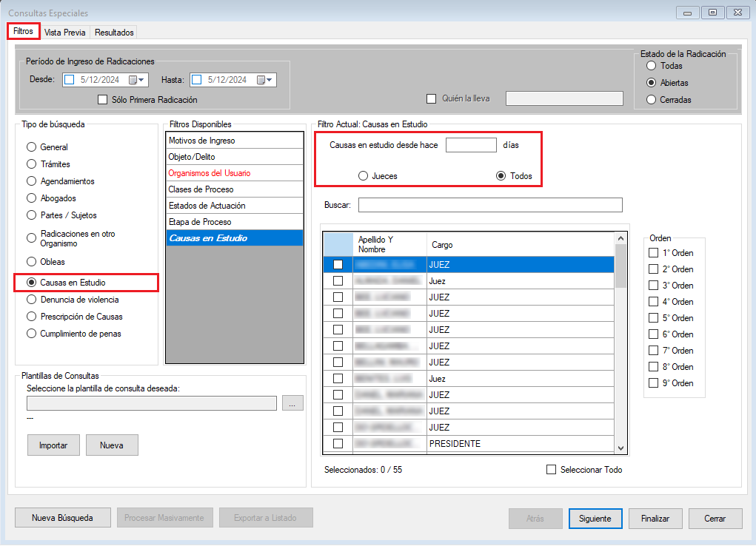
Task: Tick the Quién la lleva checkbox
Action: pyautogui.click(x=431, y=99)
